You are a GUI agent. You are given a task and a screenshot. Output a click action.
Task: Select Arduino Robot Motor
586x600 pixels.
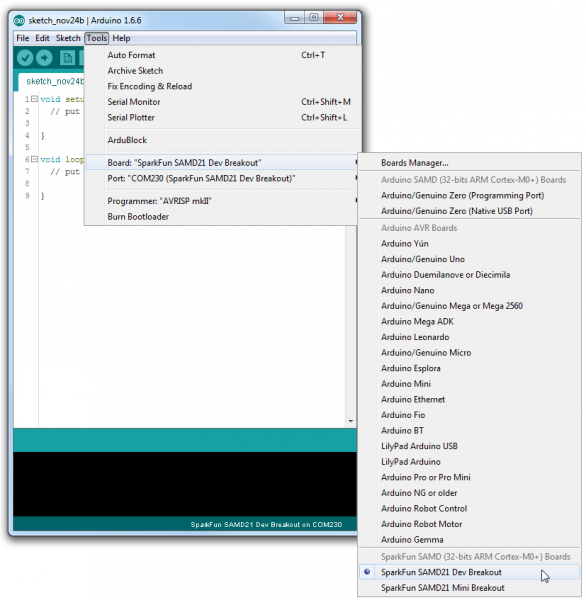(x=469, y=524)
